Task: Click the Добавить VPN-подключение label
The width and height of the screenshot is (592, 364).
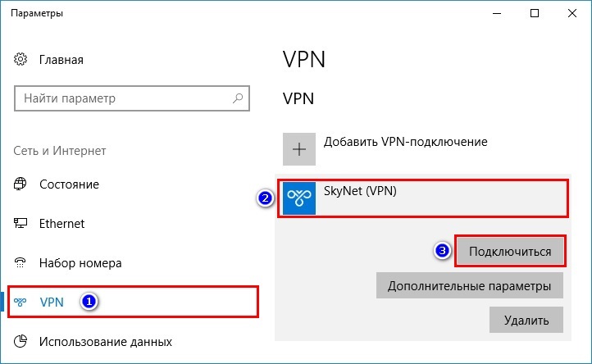Action: click(x=406, y=142)
